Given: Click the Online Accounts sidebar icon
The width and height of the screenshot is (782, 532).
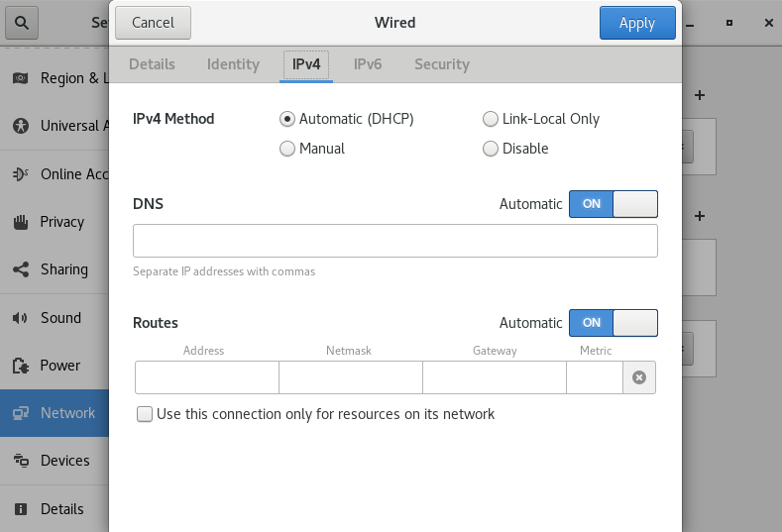Looking at the screenshot, I should click(21, 174).
